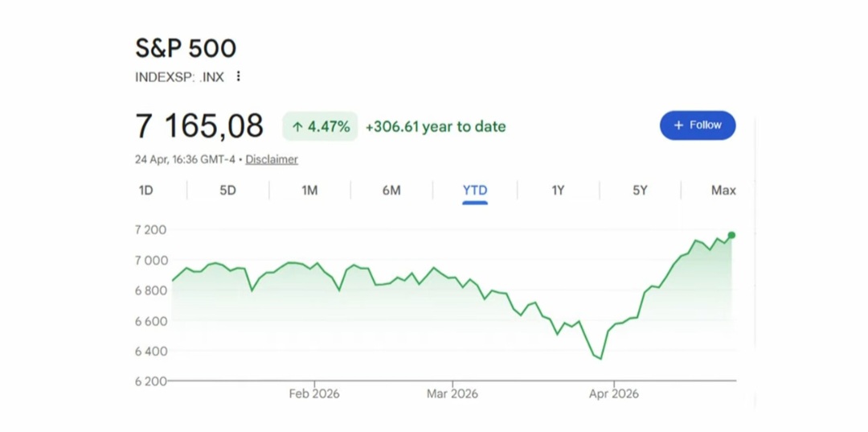This screenshot has width=868, height=432.
Task: Select the 5D chart range
Action: point(228,191)
